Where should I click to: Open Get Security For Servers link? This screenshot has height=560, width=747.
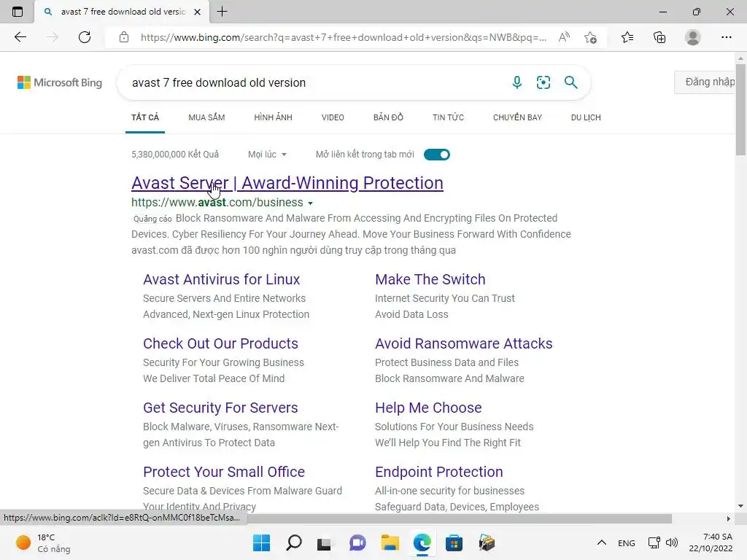(x=220, y=408)
